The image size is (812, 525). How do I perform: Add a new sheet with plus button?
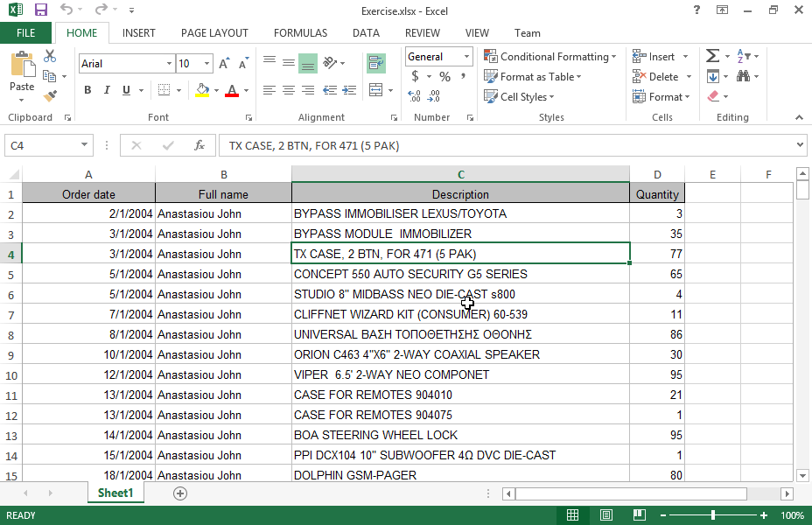point(179,493)
